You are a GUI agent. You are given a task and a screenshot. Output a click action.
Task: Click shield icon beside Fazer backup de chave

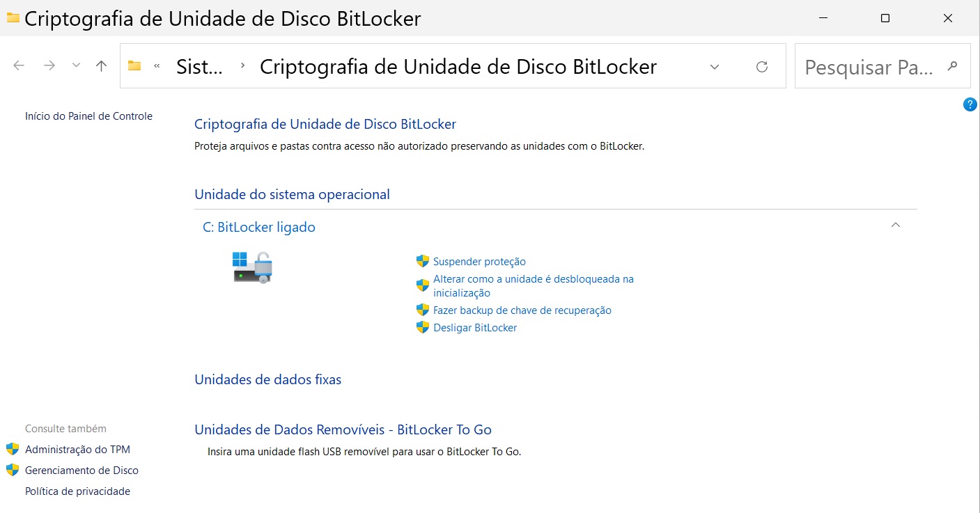point(423,310)
